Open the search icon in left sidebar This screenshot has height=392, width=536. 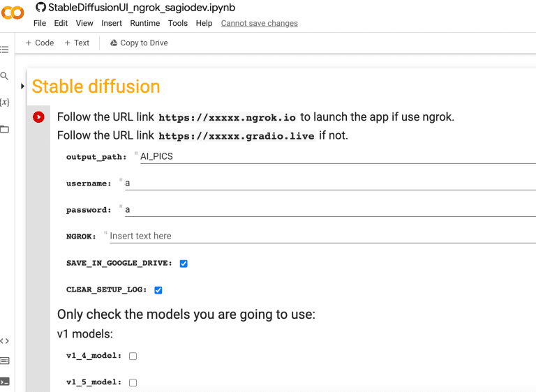[4, 76]
